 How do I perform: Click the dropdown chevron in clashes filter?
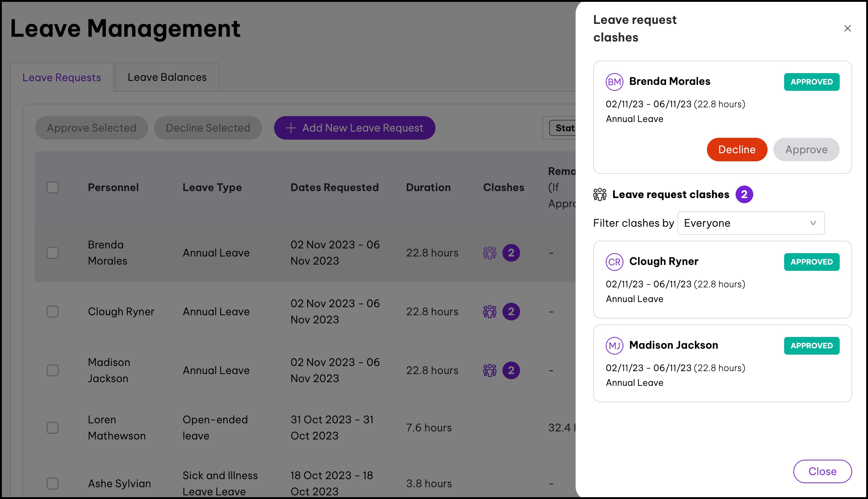click(813, 223)
